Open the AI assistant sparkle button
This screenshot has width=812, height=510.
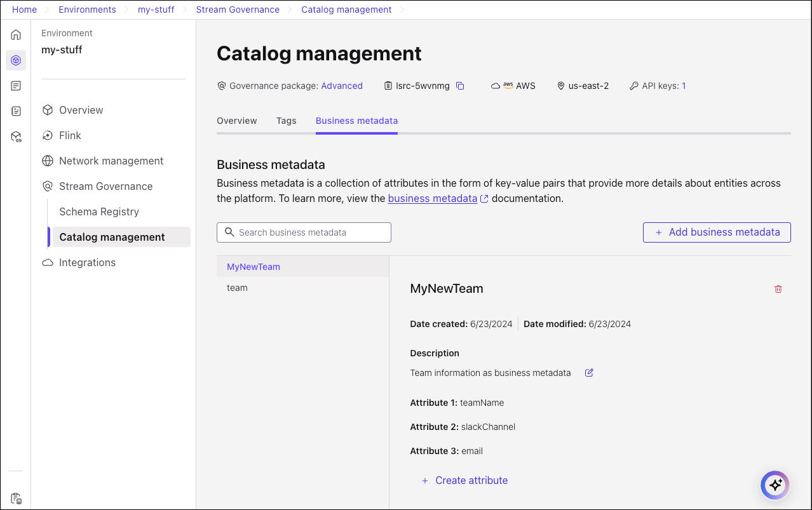[775, 485]
